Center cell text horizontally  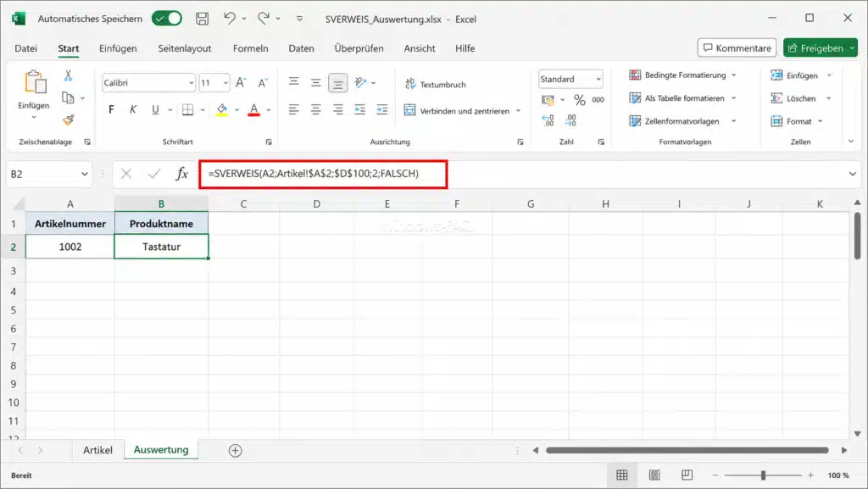(315, 109)
